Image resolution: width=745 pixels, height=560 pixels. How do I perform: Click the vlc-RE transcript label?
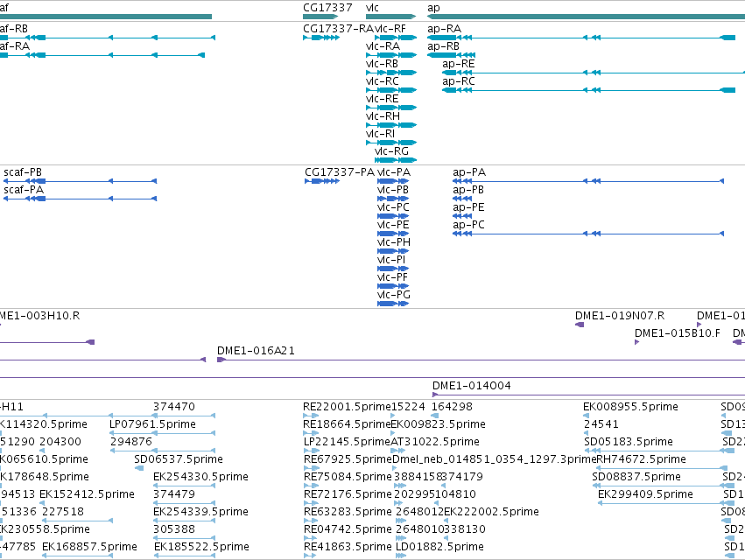(x=382, y=99)
